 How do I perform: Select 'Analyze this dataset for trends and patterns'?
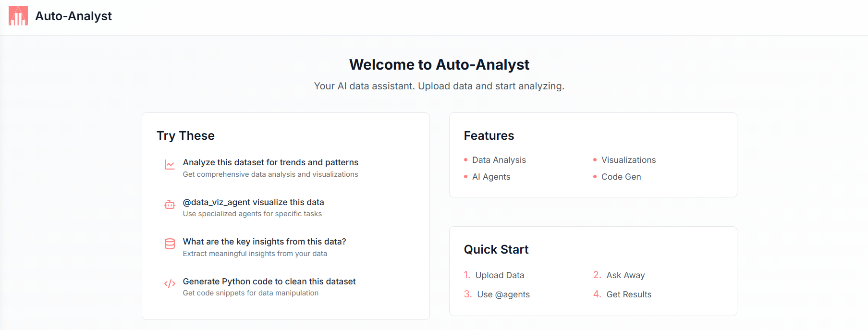[270, 162]
